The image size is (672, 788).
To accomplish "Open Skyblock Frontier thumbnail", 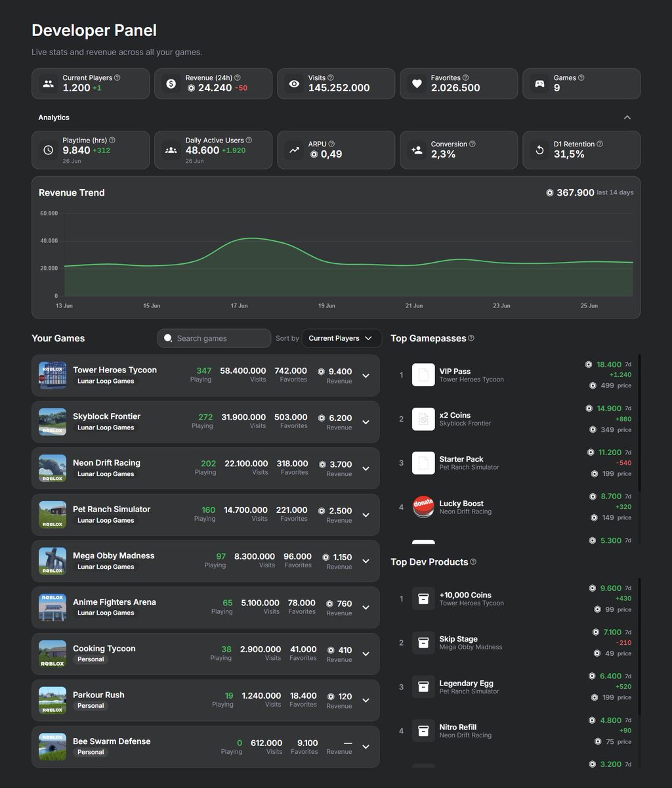I will point(52,422).
